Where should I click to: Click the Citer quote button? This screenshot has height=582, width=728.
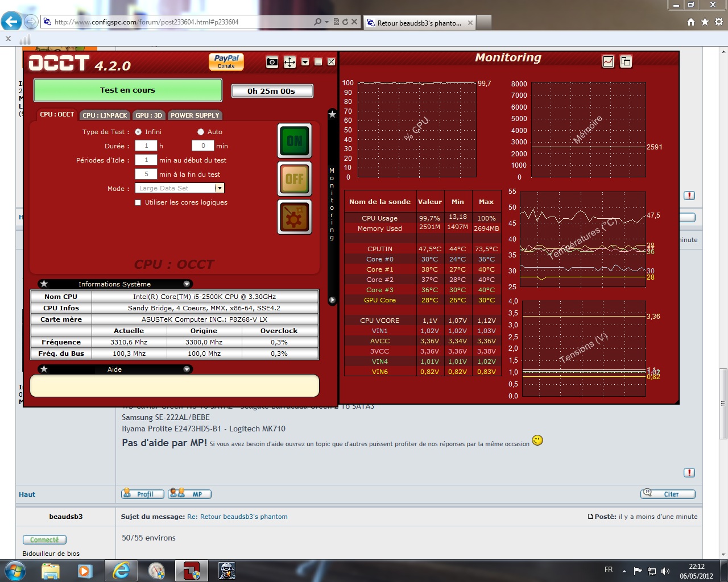(x=668, y=494)
